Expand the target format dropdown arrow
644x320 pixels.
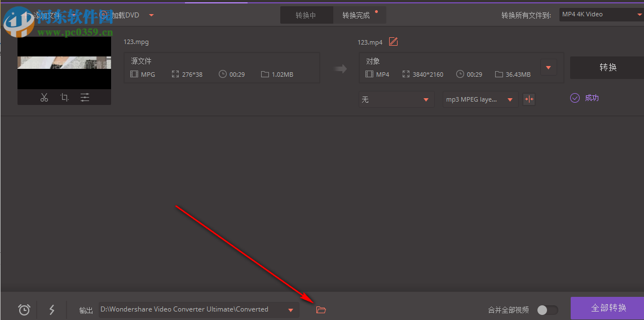(x=548, y=67)
